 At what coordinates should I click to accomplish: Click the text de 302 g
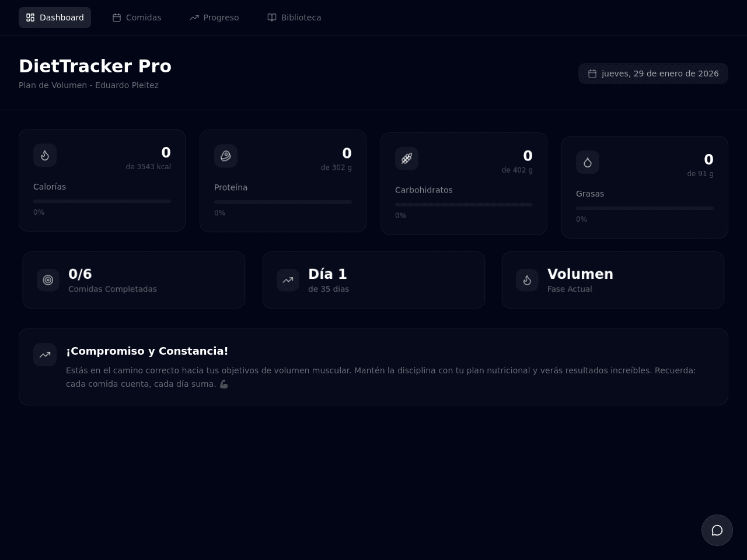click(x=336, y=167)
